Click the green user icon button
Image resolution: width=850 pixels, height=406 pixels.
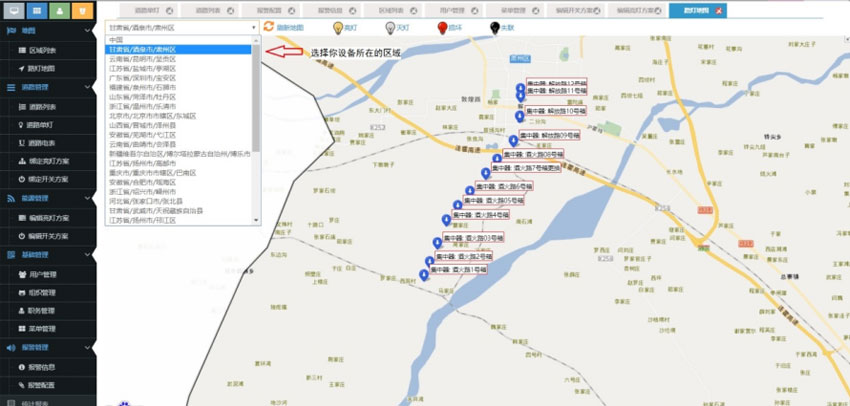59,11
